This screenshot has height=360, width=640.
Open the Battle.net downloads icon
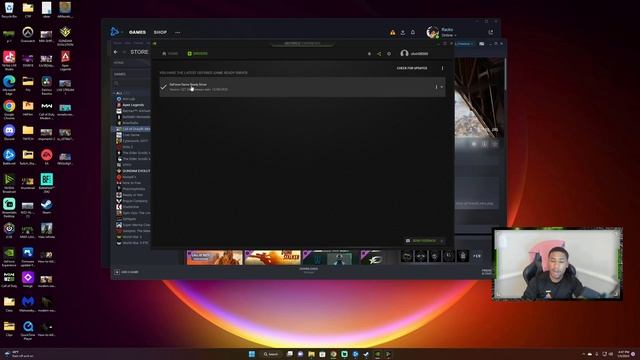coord(403,32)
